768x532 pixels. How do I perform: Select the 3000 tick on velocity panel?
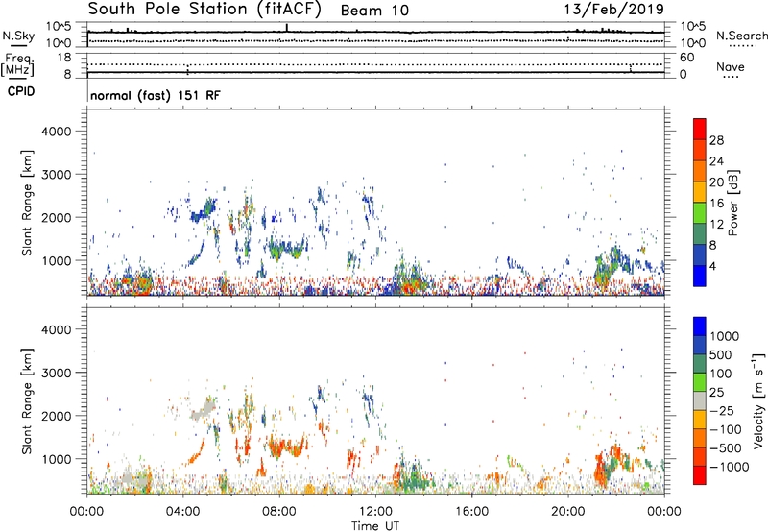point(56,373)
